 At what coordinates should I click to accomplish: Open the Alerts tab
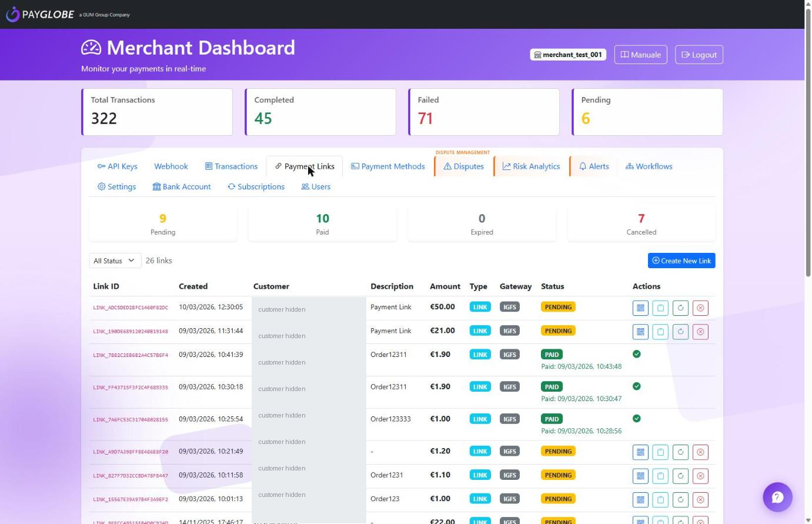coord(594,166)
